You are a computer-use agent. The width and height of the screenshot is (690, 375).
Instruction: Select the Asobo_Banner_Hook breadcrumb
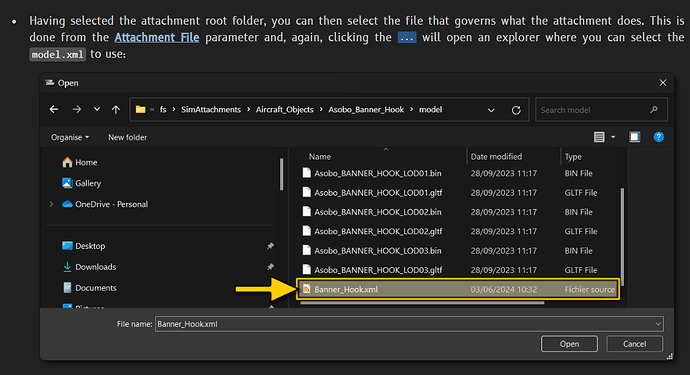[x=366, y=110]
